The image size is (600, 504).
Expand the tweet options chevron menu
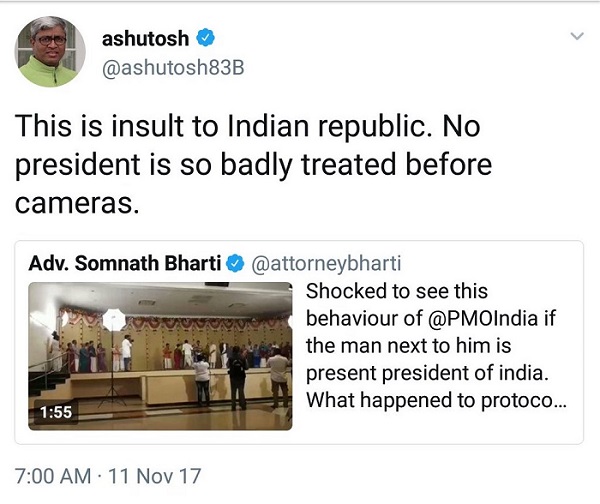click(x=576, y=37)
